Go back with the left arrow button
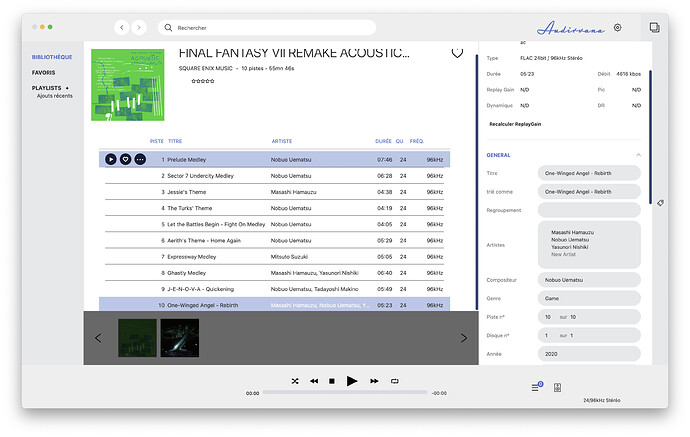 coord(122,27)
